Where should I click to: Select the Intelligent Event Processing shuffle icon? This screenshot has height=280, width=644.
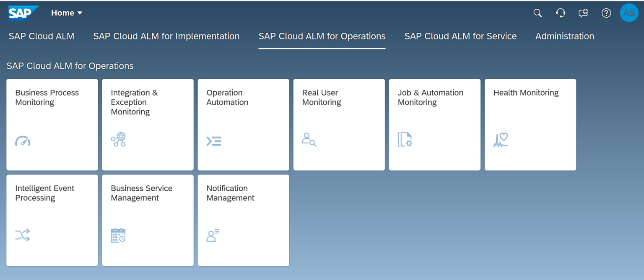pyautogui.click(x=23, y=235)
